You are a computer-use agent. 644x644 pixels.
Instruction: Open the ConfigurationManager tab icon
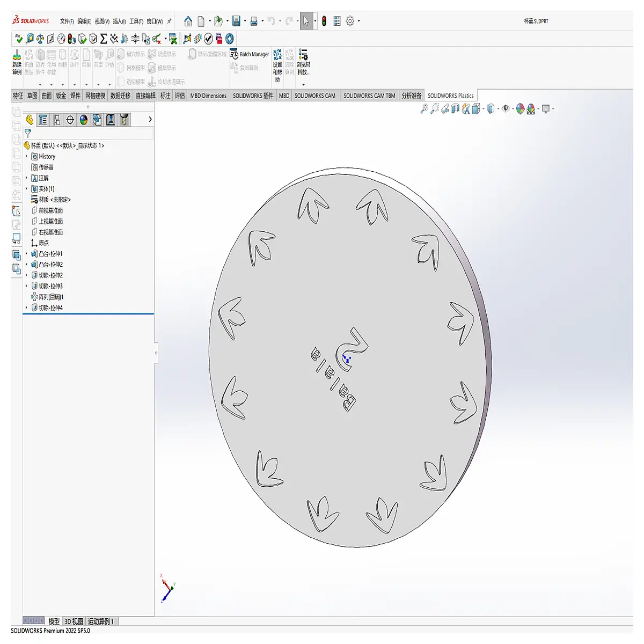[56, 120]
